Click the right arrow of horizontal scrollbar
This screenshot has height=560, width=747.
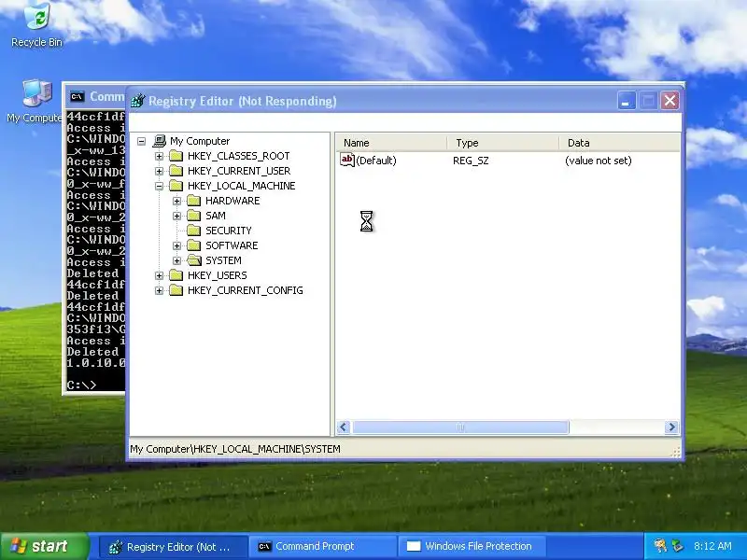(671, 427)
